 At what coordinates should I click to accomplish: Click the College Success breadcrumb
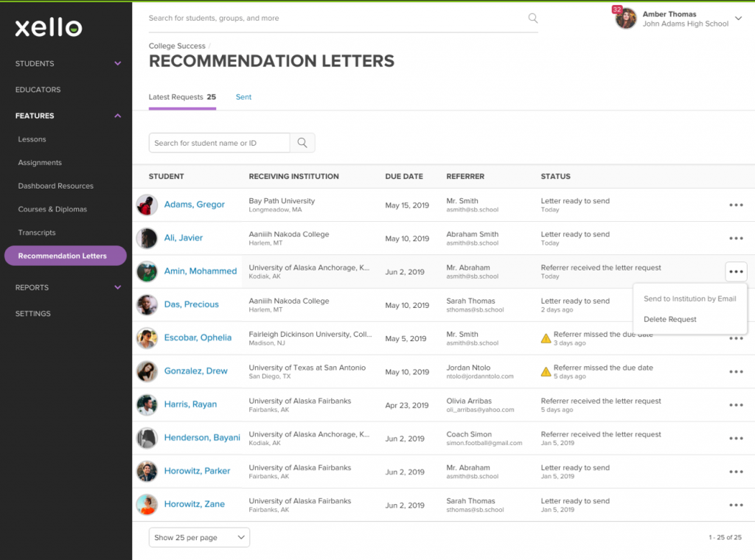(x=177, y=46)
